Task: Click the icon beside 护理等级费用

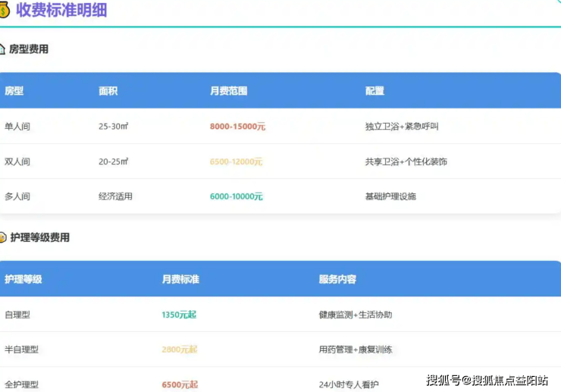Action: (2, 237)
